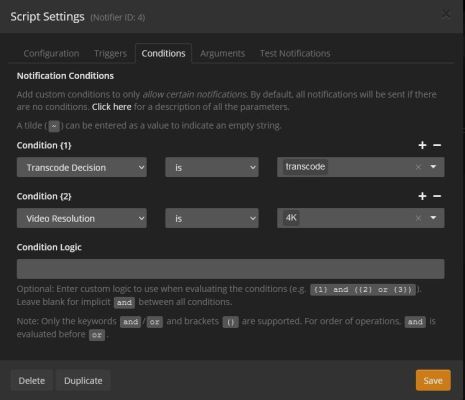
Task: Switch to the Triggers tab
Action: click(x=110, y=53)
